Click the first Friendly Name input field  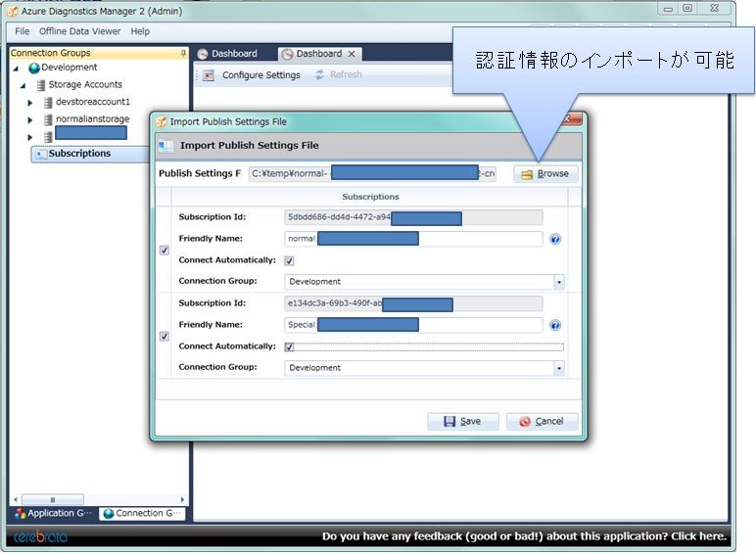413,239
